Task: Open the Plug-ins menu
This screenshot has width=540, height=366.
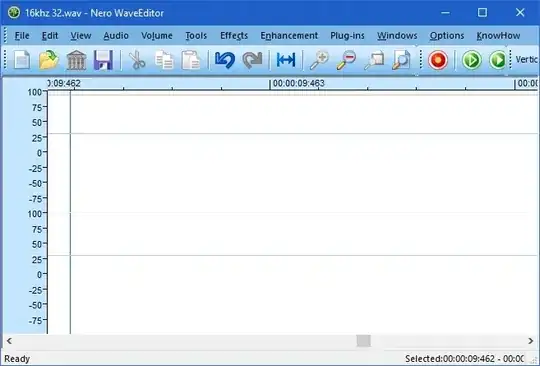Action: pyautogui.click(x=347, y=36)
